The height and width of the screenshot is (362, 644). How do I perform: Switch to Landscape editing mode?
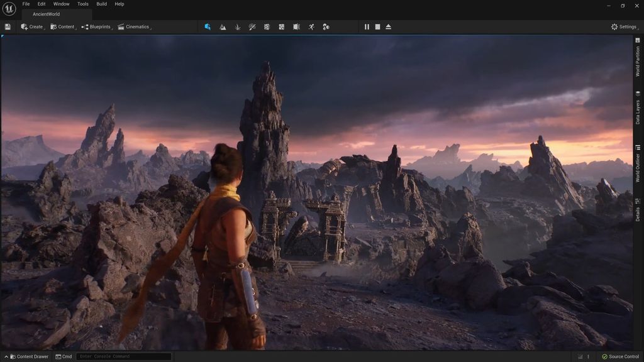pyautogui.click(x=223, y=26)
